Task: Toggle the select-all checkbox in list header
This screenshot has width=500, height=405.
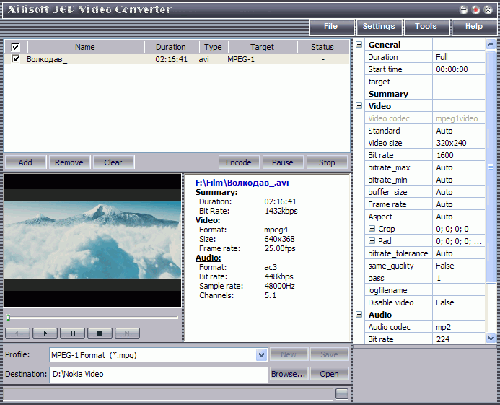Action: 15,47
